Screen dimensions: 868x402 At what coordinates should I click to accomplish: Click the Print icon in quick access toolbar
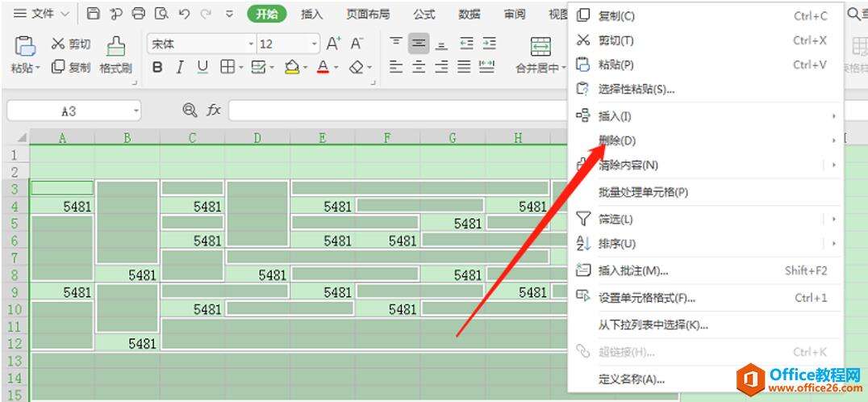coord(139,14)
